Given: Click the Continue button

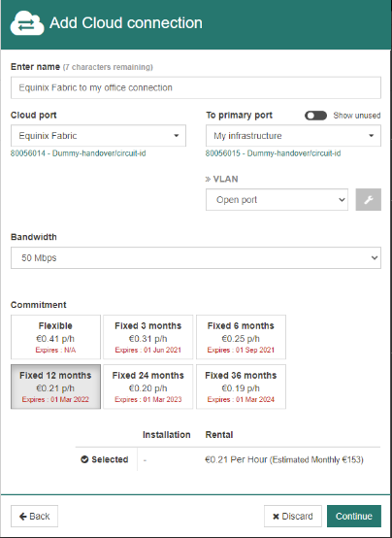Looking at the screenshot, I should (354, 516).
